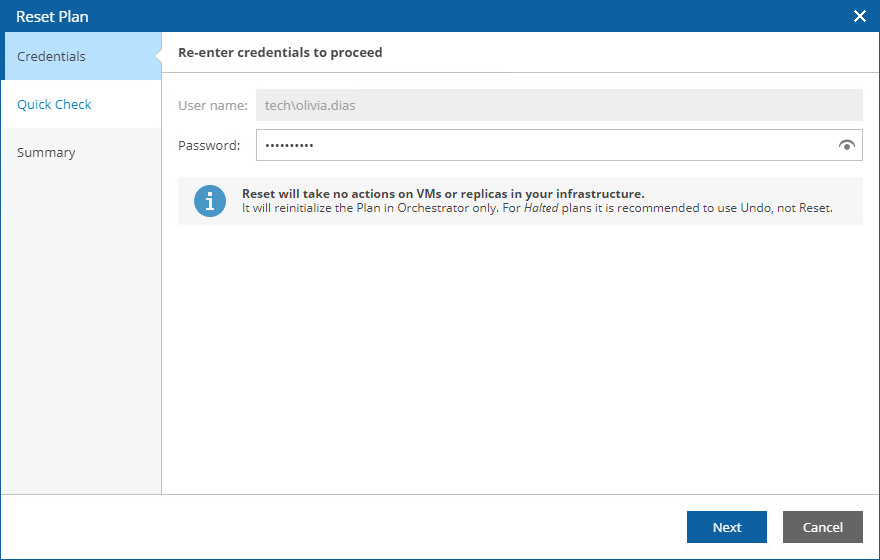
Task: Click the 'Re-enter credentials to proceed' heading
Action: pos(280,52)
